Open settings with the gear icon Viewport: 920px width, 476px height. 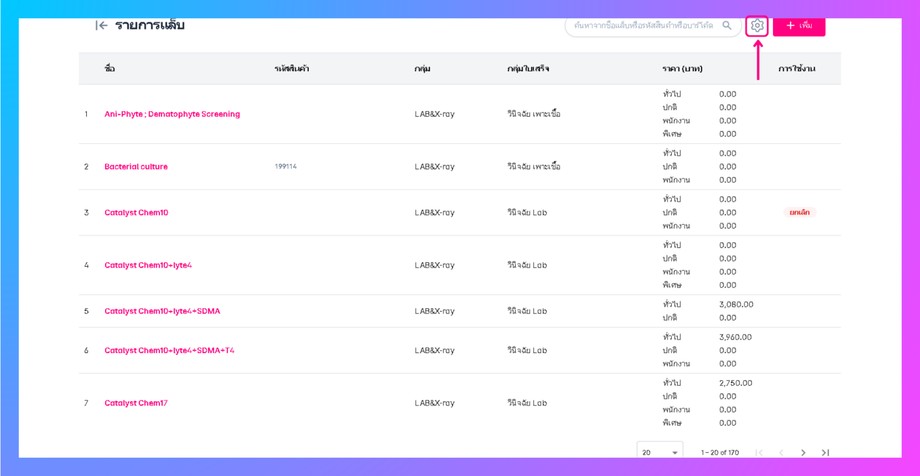click(757, 26)
